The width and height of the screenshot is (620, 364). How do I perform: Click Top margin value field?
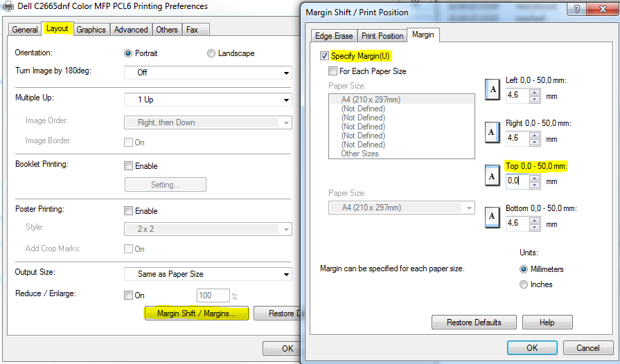tap(517, 181)
